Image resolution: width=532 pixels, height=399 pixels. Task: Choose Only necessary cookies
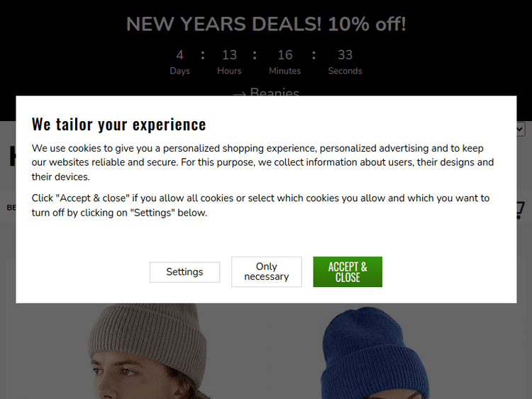click(x=267, y=272)
